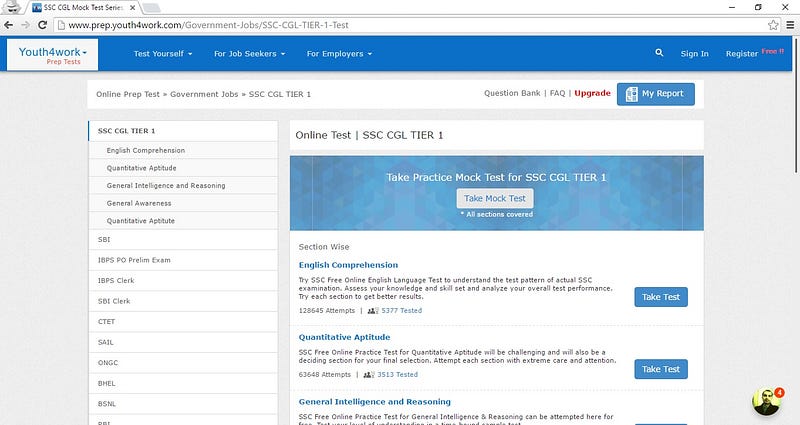Click the Register link
The height and width of the screenshot is (425, 800).
(x=742, y=54)
